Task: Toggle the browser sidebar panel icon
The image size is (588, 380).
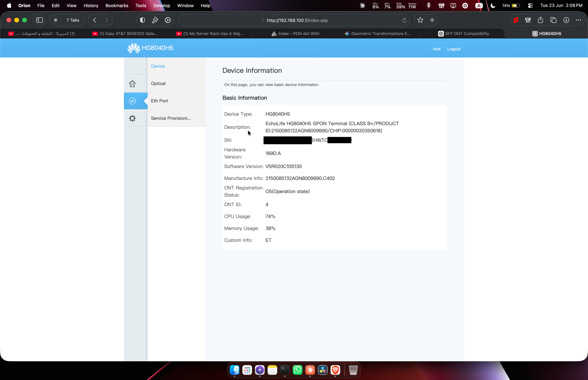Action: point(39,20)
